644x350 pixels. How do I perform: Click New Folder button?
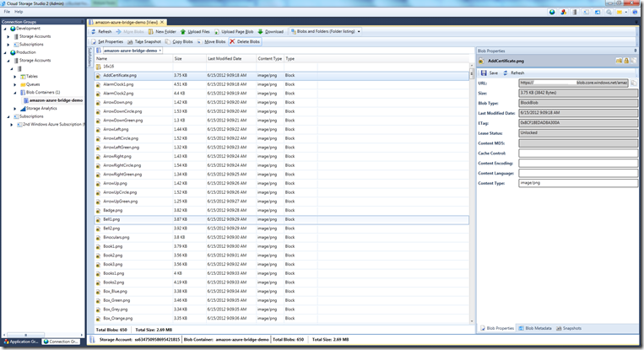coord(161,31)
